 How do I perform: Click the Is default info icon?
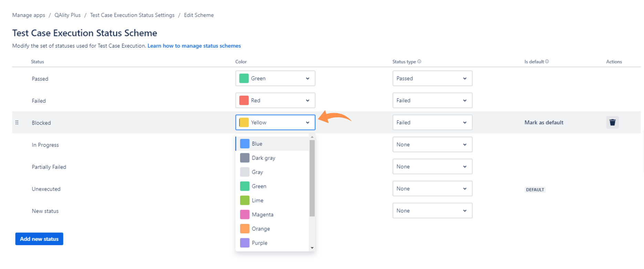pos(547,61)
